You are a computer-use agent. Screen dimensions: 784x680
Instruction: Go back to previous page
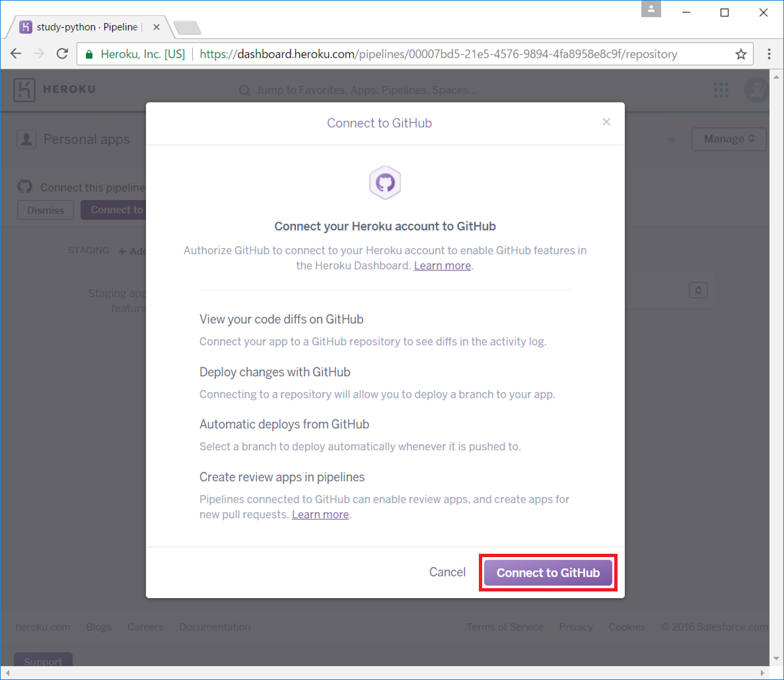pos(17,54)
